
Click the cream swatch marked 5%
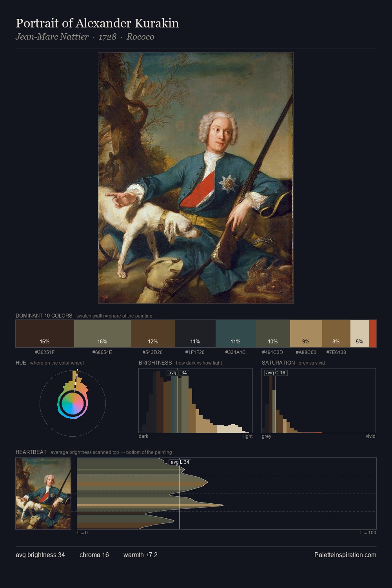coord(360,334)
